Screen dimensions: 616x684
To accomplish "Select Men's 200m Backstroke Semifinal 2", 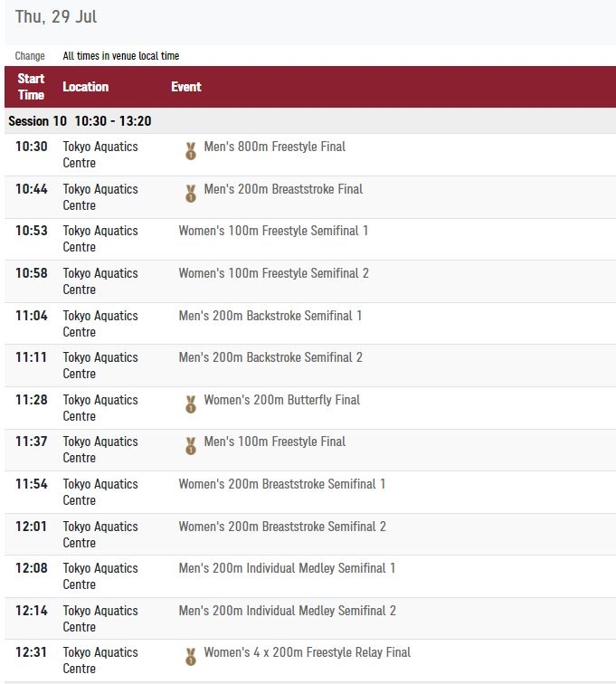I will click(270, 357).
